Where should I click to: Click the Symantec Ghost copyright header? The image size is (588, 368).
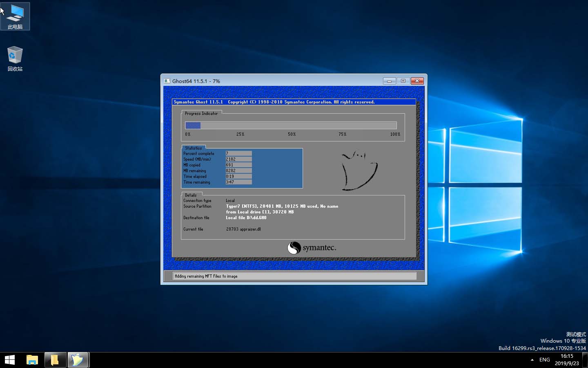pyautogui.click(x=274, y=102)
